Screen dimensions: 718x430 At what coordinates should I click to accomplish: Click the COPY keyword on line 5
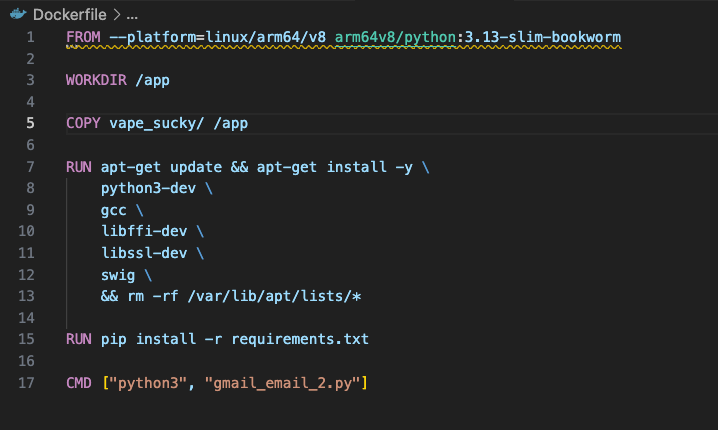tap(83, 123)
